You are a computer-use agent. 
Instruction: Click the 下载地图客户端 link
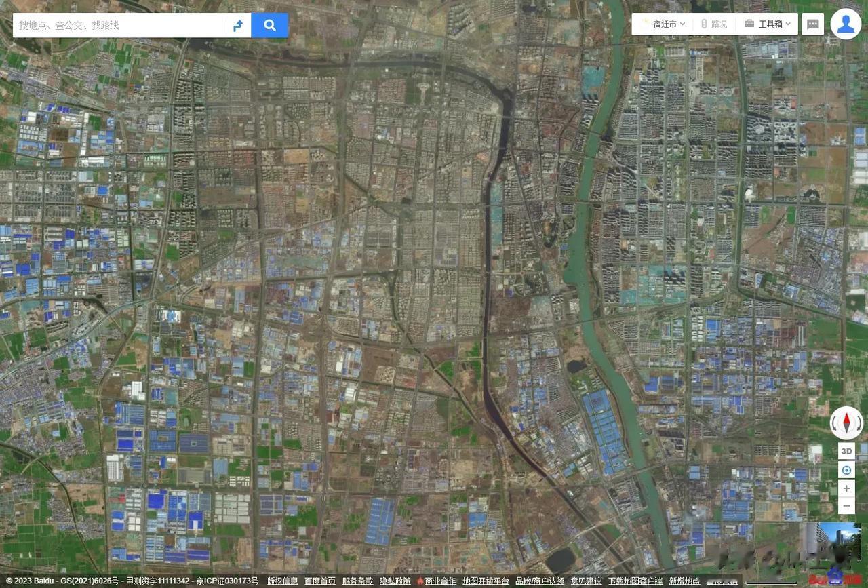tap(635, 581)
